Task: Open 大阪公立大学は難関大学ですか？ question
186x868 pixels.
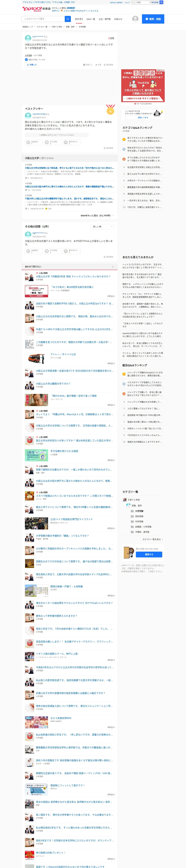Action: (53, 384)
